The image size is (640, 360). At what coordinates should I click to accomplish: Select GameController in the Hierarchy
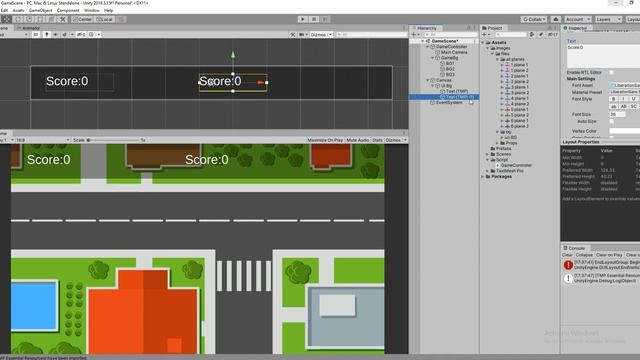[451, 47]
